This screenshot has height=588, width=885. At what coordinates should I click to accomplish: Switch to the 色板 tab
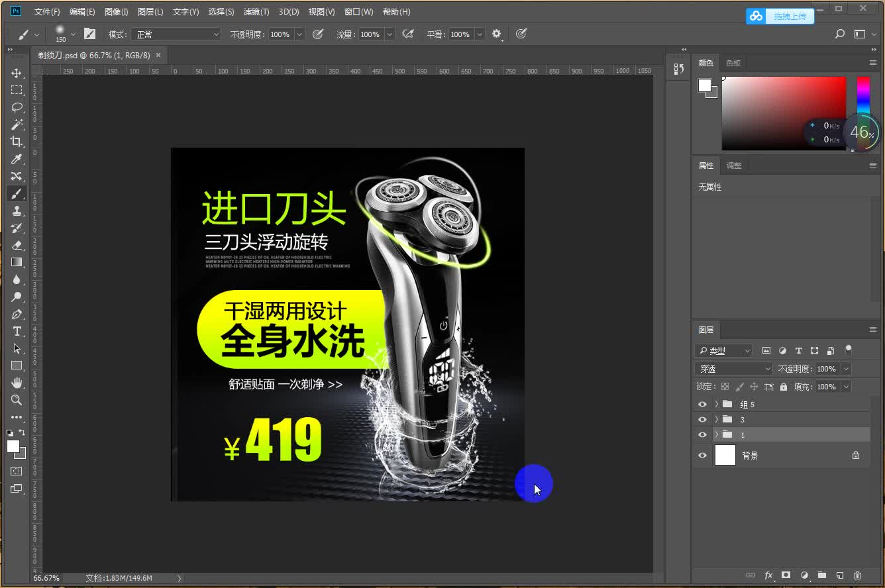(x=733, y=63)
